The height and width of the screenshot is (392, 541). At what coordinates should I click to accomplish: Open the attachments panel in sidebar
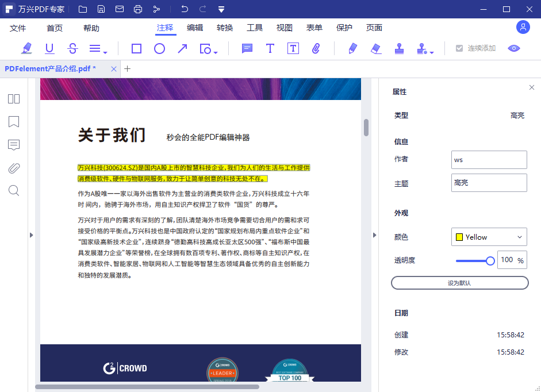pyautogui.click(x=14, y=168)
